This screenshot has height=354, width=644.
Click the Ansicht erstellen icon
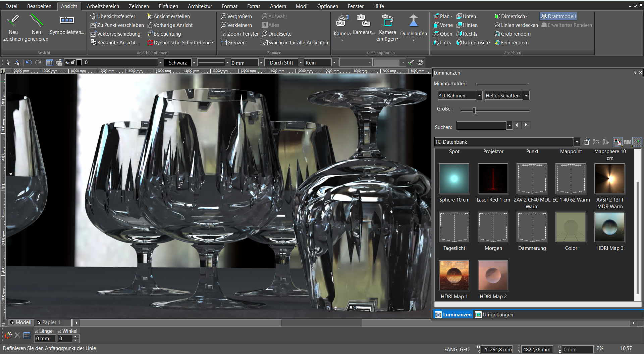(x=150, y=16)
